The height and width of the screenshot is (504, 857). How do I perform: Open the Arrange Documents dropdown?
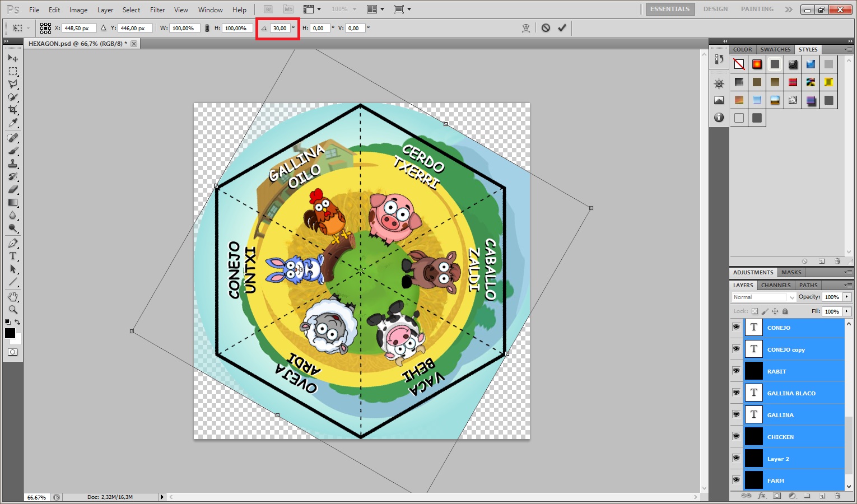point(375,10)
